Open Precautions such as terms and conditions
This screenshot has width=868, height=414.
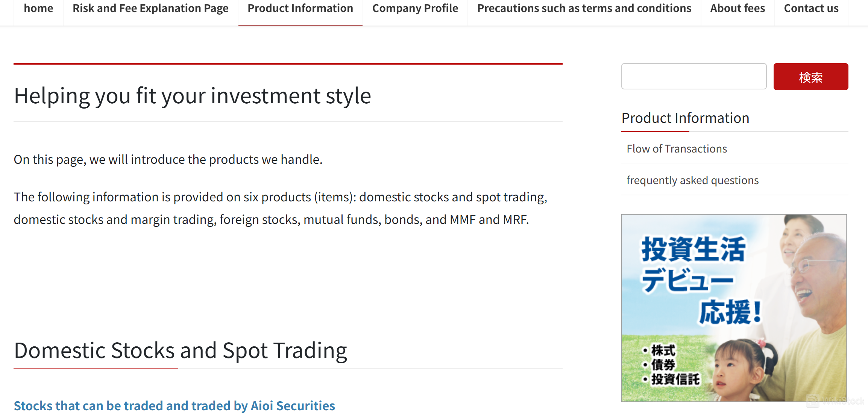coord(584,9)
